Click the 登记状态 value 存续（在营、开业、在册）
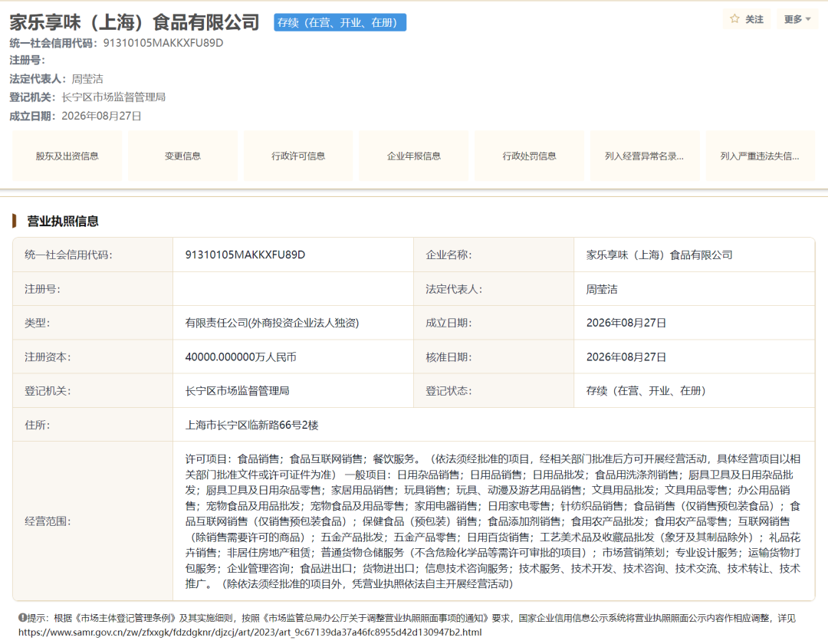This screenshot has height=644, width=828. tap(646, 391)
